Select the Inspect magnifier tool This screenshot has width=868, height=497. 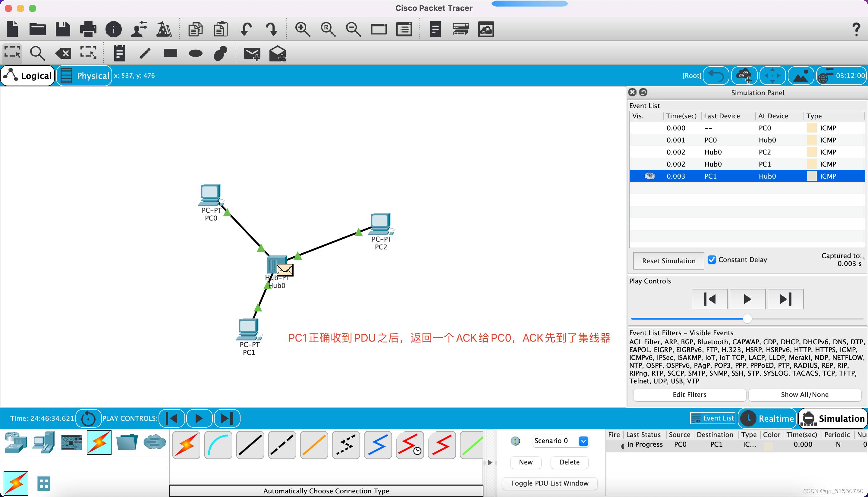click(x=38, y=53)
